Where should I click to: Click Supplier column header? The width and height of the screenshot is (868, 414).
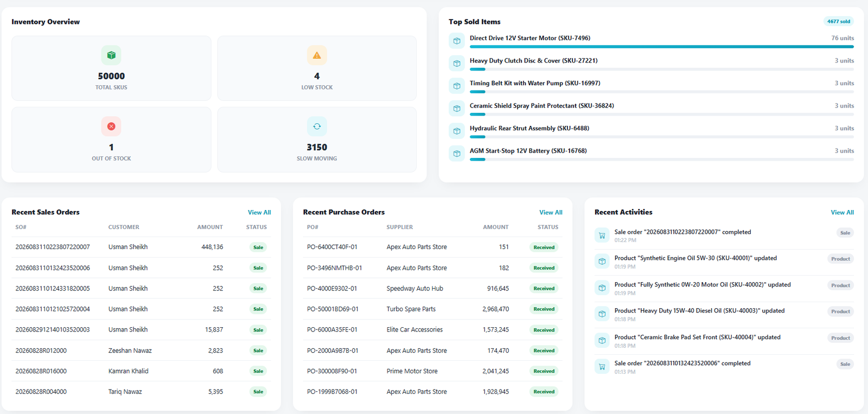click(400, 227)
